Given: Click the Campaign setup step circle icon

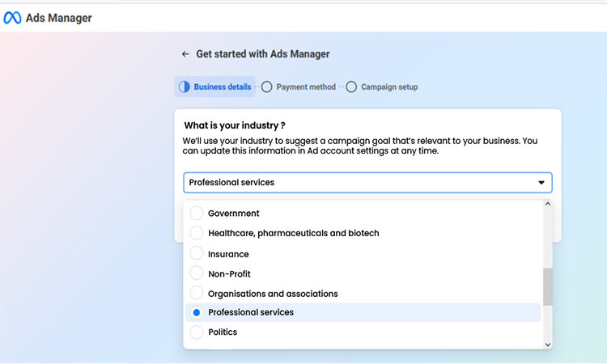Looking at the screenshot, I should (x=351, y=87).
